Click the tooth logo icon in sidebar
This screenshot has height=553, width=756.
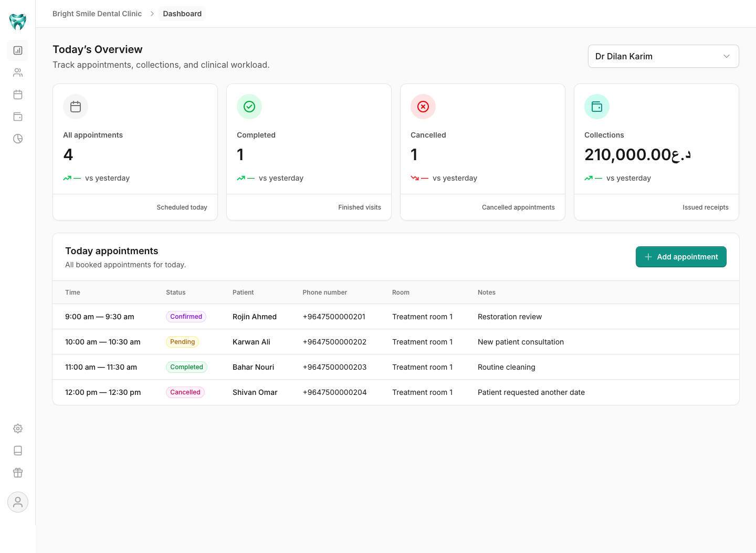[x=18, y=22]
